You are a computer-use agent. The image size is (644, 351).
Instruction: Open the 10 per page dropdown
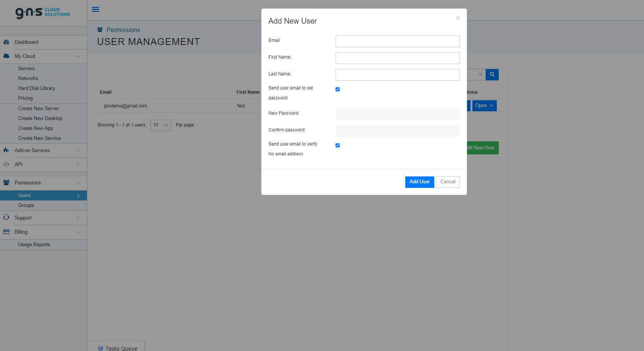[161, 125]
